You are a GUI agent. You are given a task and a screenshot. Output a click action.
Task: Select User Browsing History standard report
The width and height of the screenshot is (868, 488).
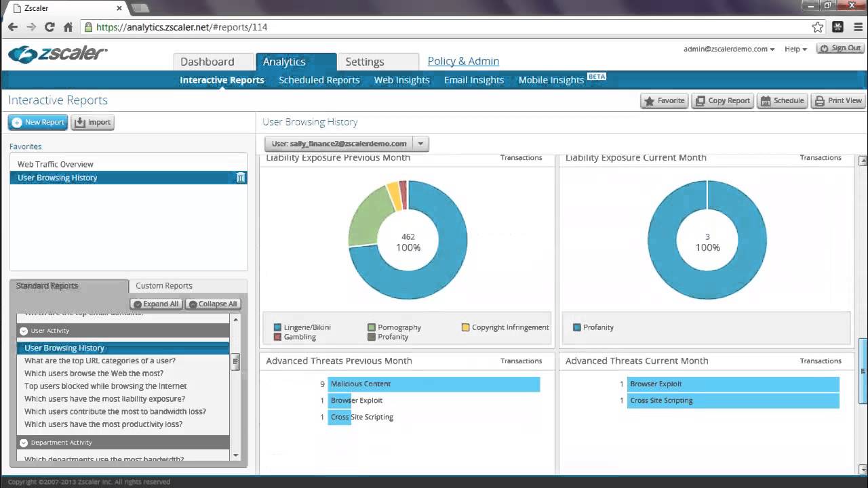123,348
